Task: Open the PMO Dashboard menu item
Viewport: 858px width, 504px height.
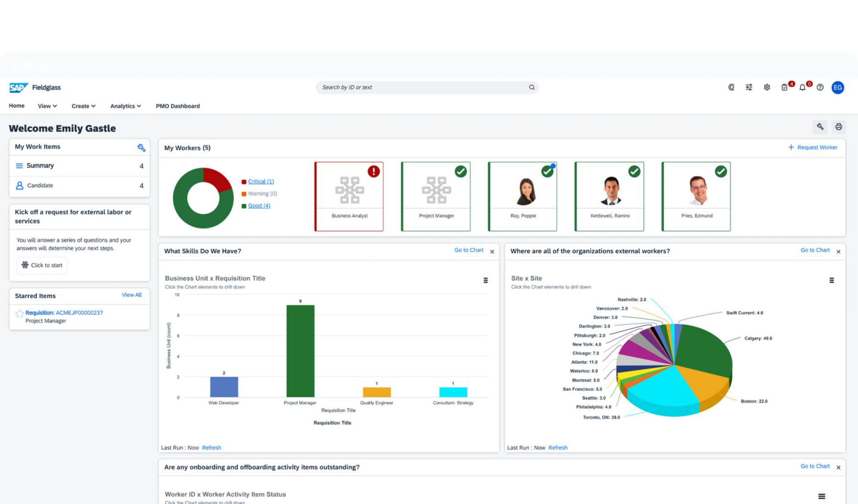Action: coord(178,106)
